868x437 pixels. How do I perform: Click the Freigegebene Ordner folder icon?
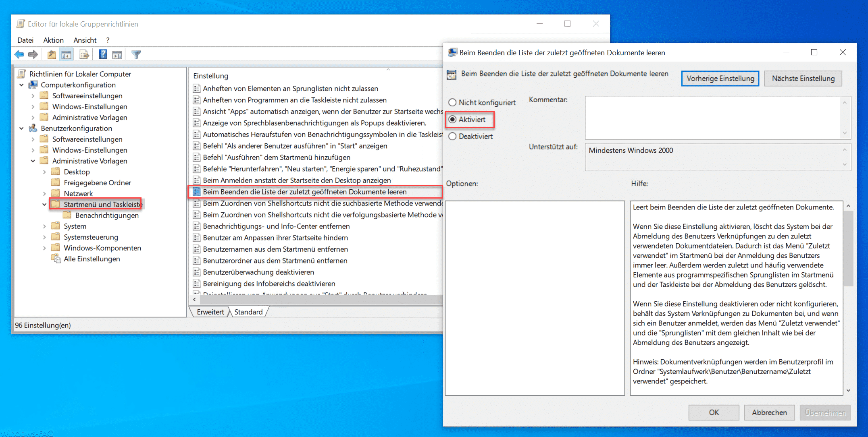[56, 182]
